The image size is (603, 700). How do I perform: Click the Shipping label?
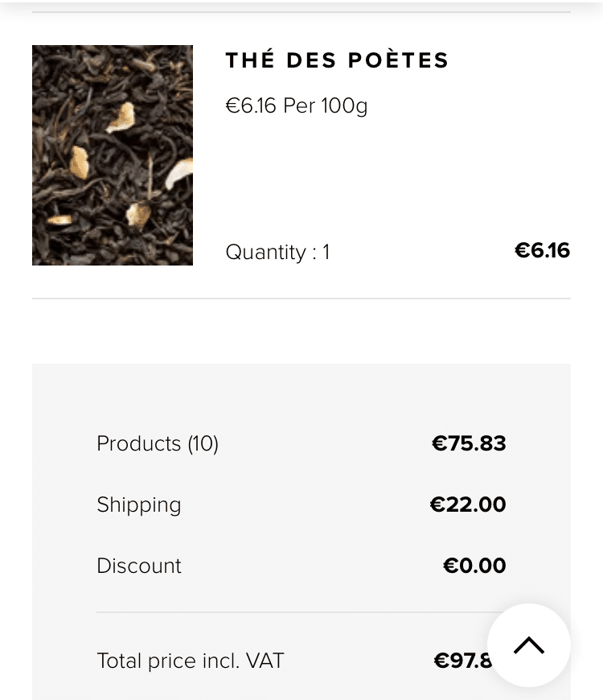(x=139, y=505)
